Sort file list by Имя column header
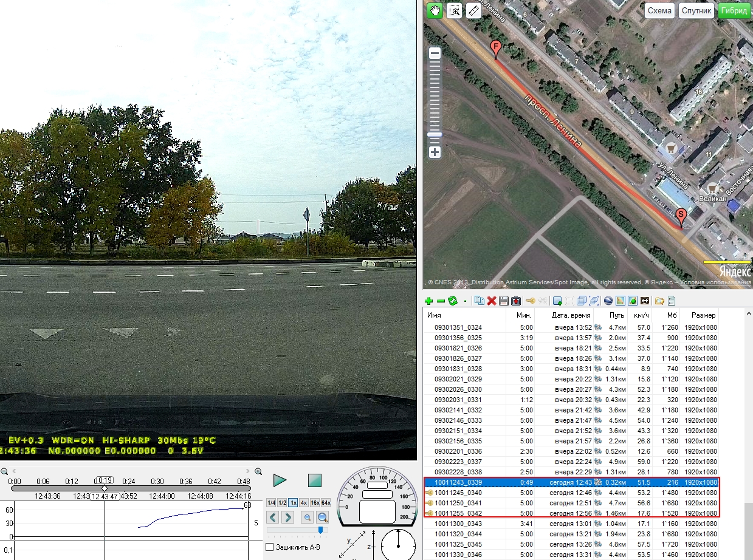The image size is (753, 560). coord(434,315)
